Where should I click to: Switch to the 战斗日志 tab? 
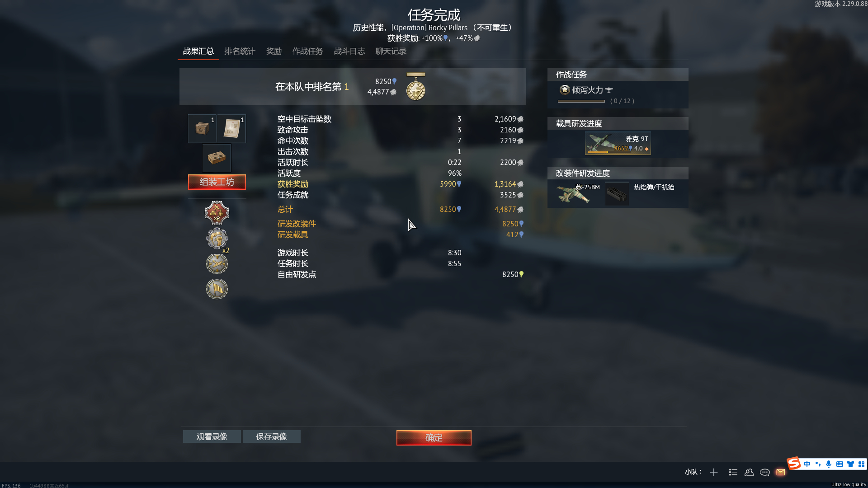[x=349, y=52]
